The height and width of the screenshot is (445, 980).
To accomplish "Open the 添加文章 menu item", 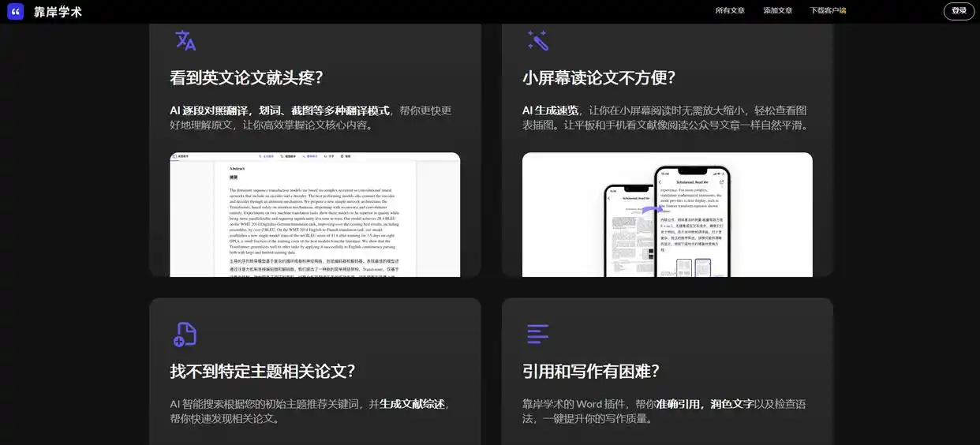I will (777, 11).
